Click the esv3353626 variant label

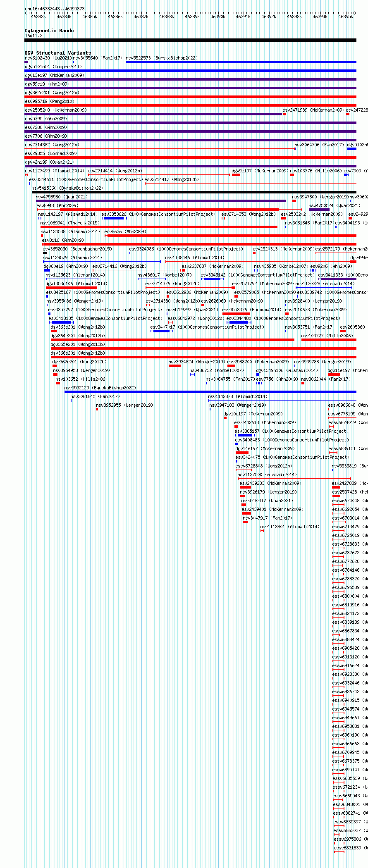[x=159, y=214]
